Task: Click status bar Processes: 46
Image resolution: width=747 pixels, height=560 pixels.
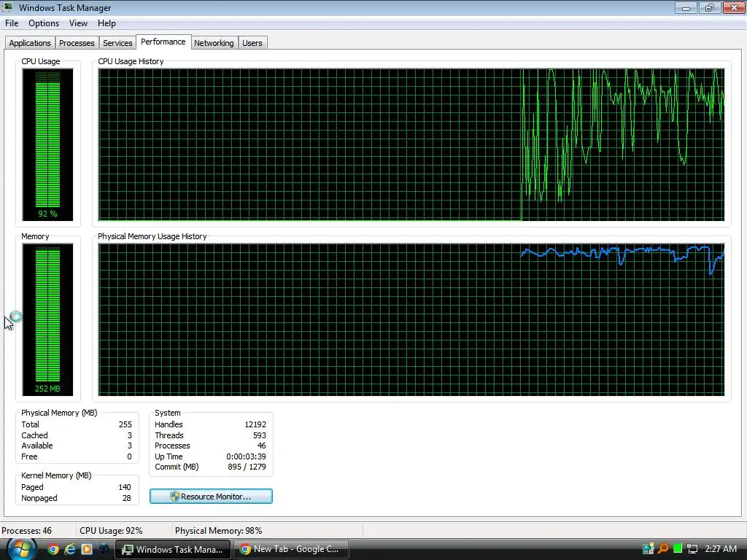Action: [x=27, y=531]
